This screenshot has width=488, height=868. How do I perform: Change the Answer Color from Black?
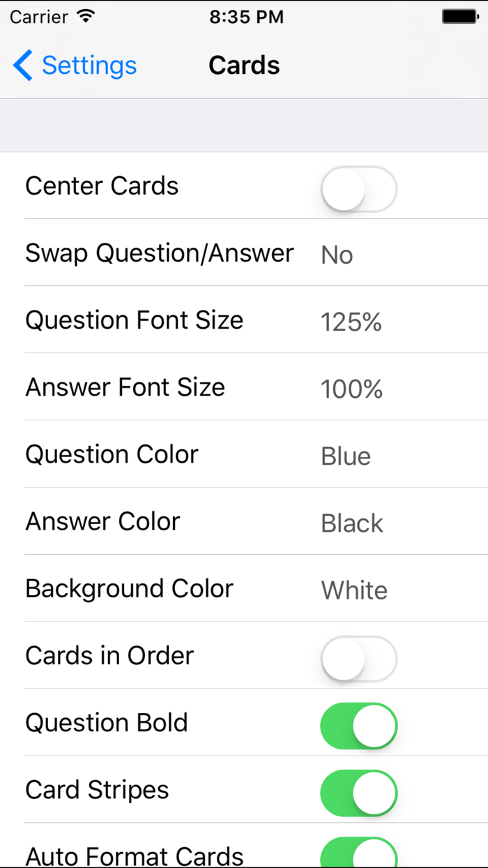coord(244,521)
